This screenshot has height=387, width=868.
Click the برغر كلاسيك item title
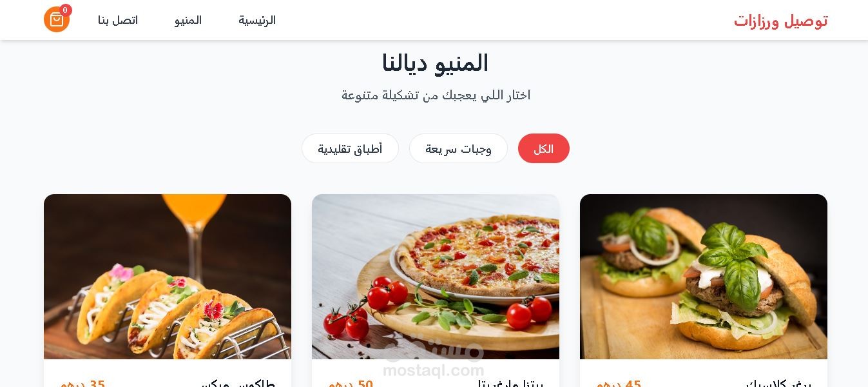coord(778,384)
